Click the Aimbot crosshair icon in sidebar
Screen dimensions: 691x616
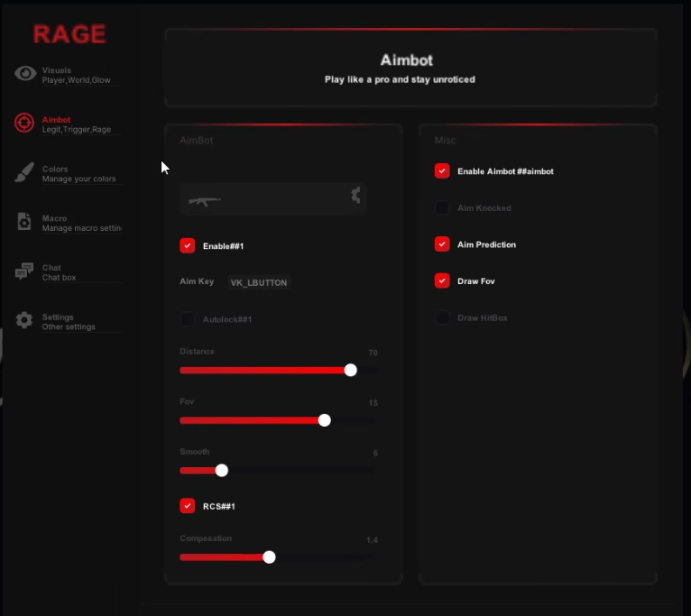[25, 123]
